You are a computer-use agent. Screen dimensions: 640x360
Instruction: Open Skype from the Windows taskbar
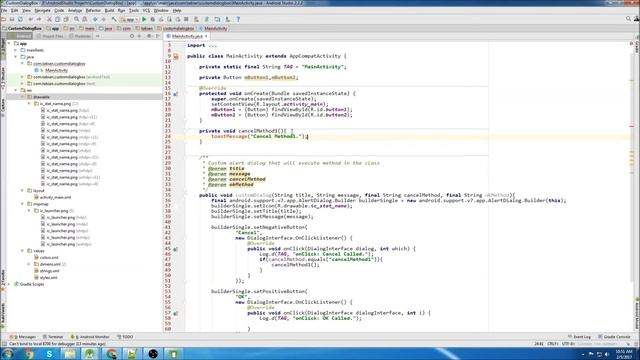point(49,353)
